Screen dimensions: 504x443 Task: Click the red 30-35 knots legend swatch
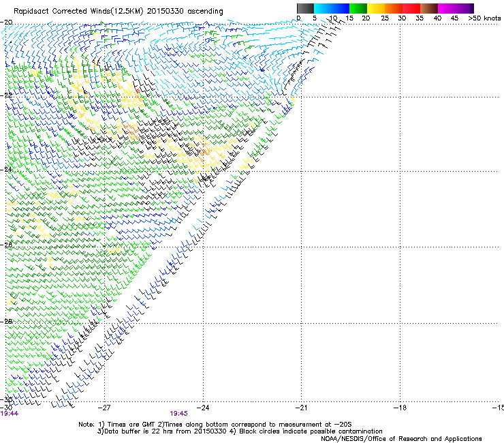click(411, 8)
